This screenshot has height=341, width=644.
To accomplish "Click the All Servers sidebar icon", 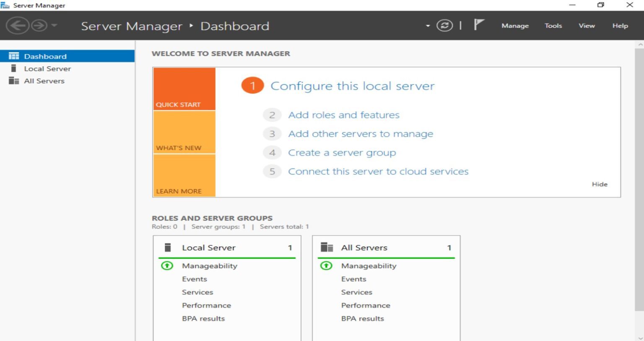I will coord(13,81).
